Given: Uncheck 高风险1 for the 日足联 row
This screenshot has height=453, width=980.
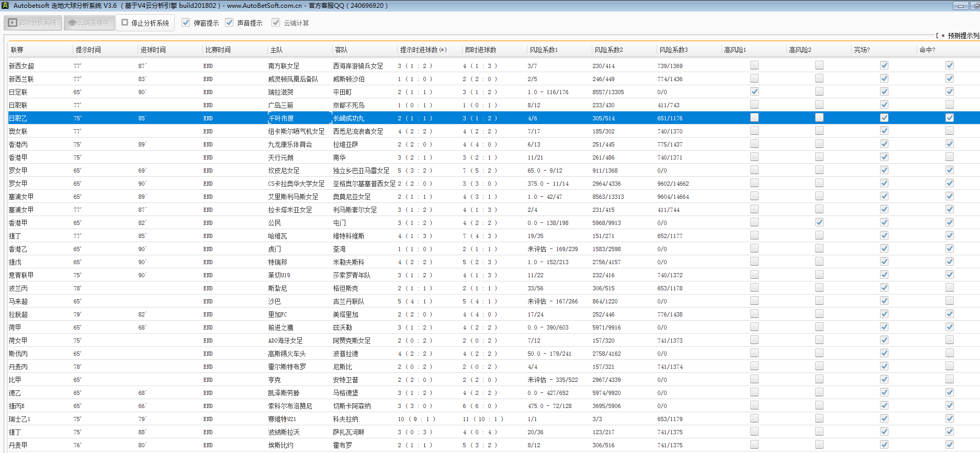Looking at the screenshot, I should 754,92.
